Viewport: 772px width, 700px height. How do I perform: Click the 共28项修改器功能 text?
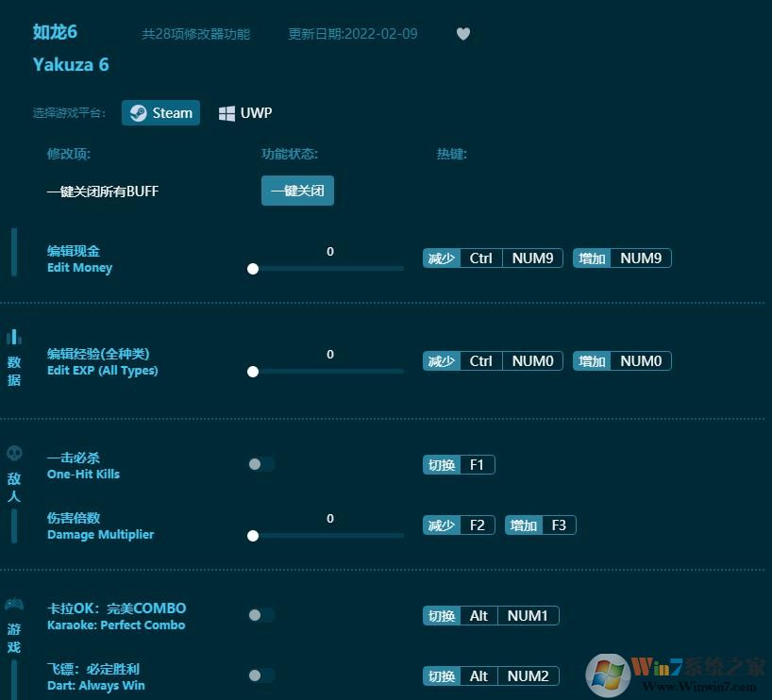tap(196, 34)
